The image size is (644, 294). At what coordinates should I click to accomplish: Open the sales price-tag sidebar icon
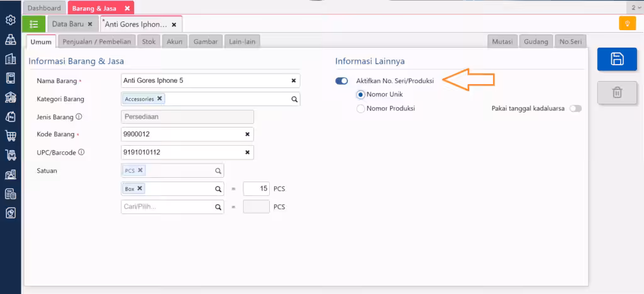tap(11, 116)
